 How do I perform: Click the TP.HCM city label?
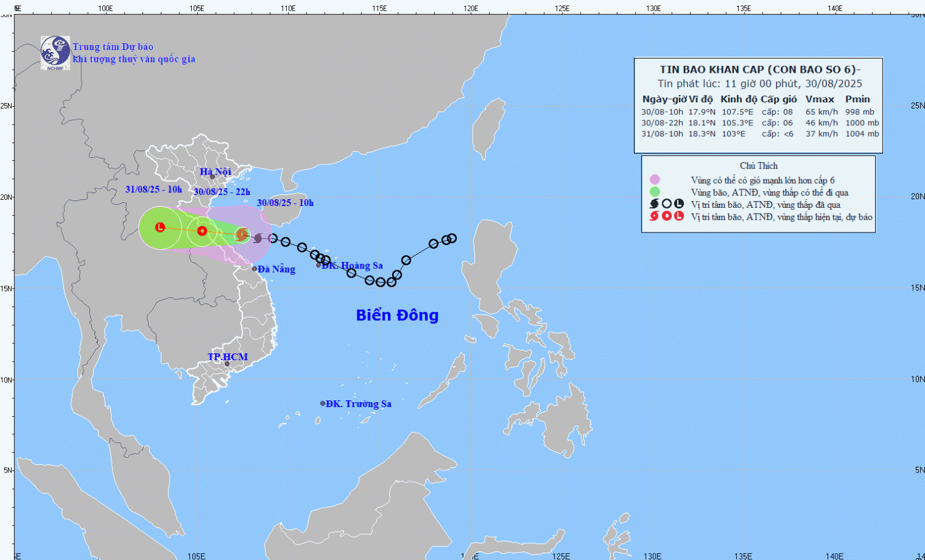(228, 357)
